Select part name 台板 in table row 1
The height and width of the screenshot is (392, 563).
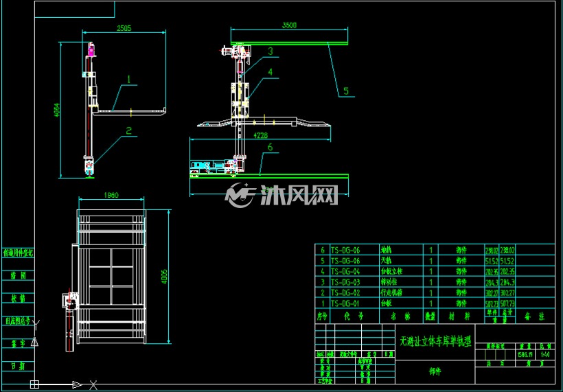(x=386, y=303)
